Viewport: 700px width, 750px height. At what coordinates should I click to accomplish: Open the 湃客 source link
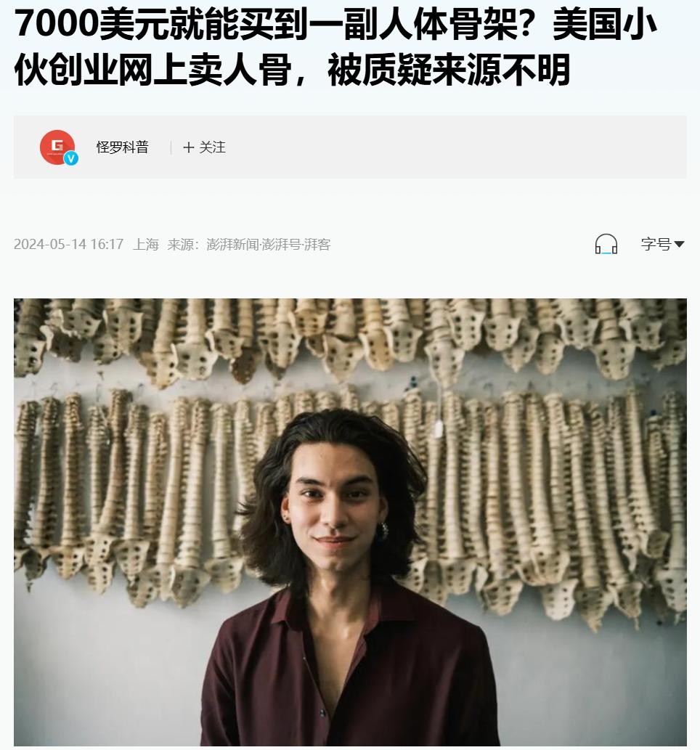(317, 245)
